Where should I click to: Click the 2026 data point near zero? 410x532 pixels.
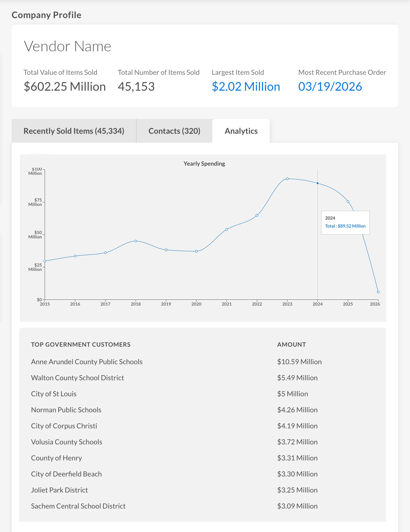pos(378,292)
